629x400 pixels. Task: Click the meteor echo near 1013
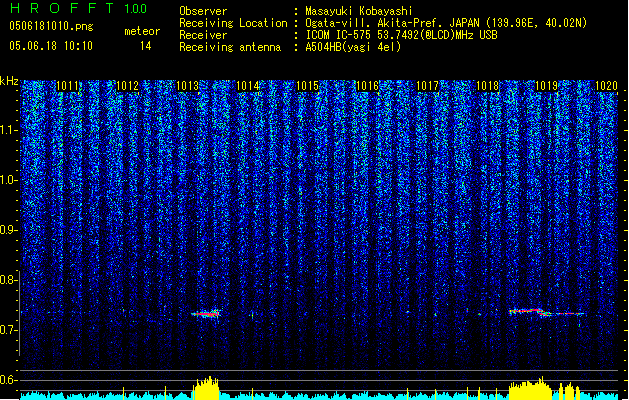[x=206, y=313]
